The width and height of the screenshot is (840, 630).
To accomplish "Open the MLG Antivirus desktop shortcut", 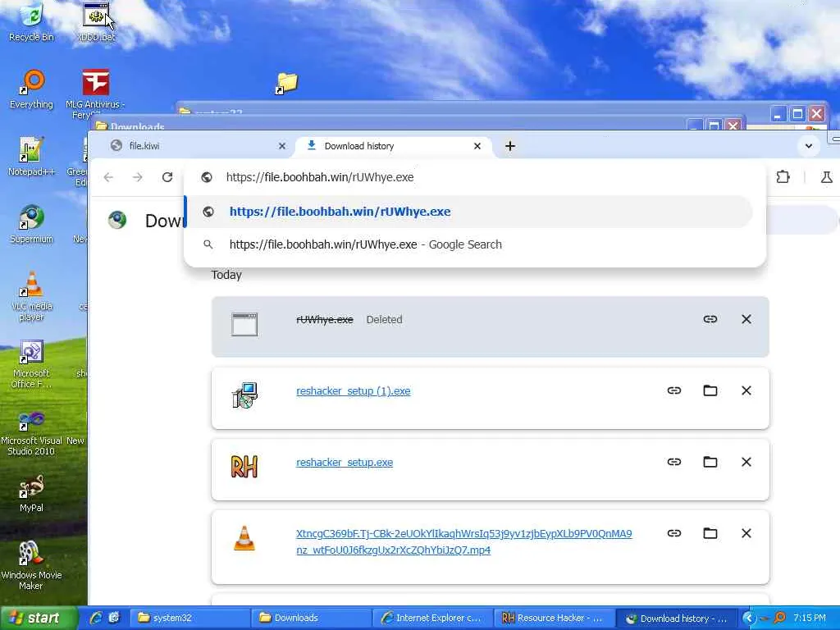I will pyautogui.click(x=95, y=94).
